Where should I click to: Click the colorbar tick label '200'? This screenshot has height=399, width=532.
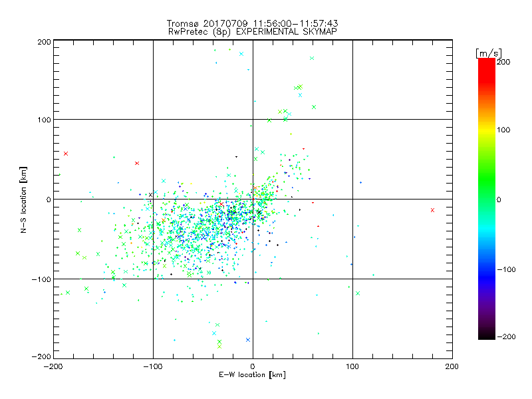[503, 62]
